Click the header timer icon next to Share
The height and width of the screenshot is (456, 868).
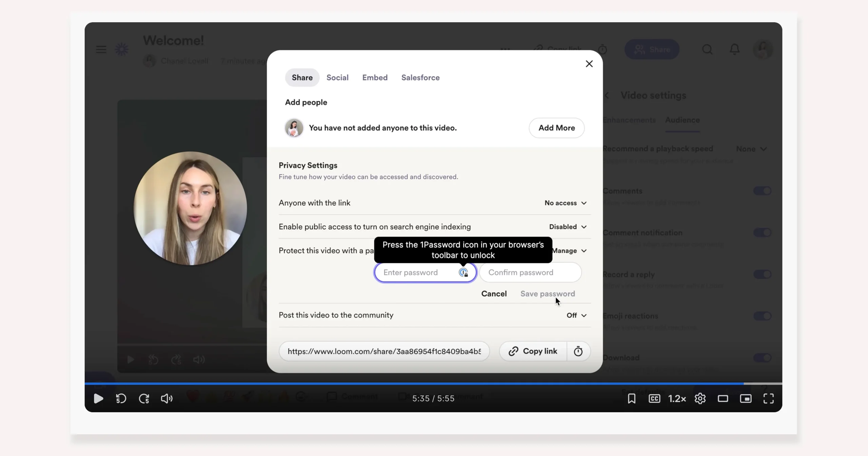[603, 50]
